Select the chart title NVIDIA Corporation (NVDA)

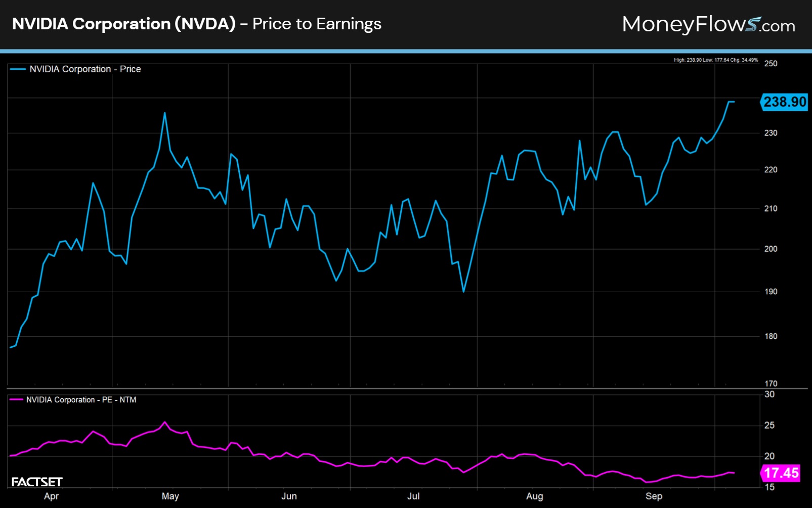pyautogui.click(x=124, y=24)
